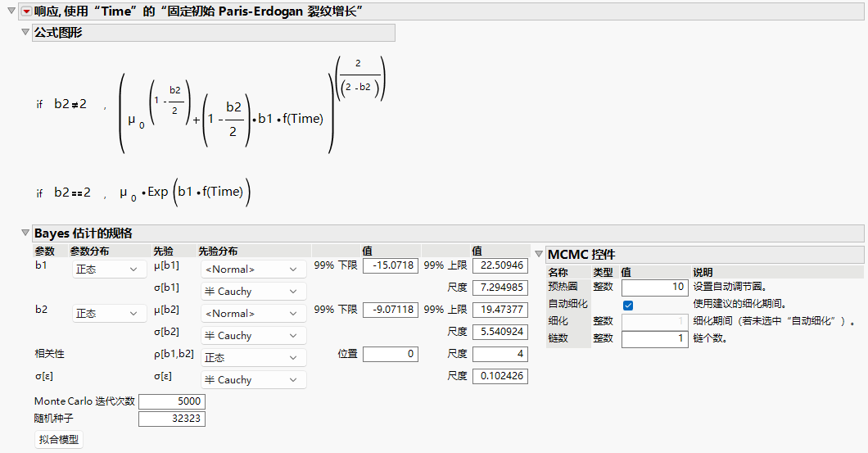
Task: Collapse the 公式图形 section
Action: (25, 32)
